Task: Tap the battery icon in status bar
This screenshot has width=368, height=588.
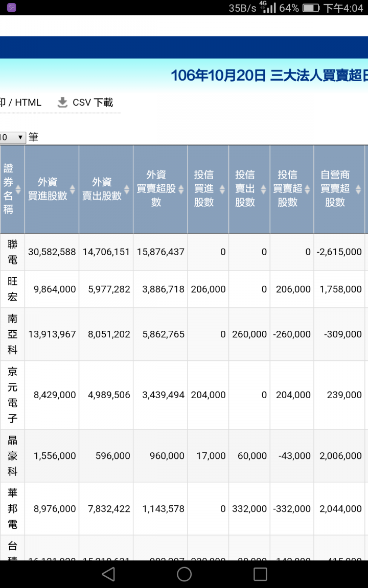Action: tap(311, 8)
